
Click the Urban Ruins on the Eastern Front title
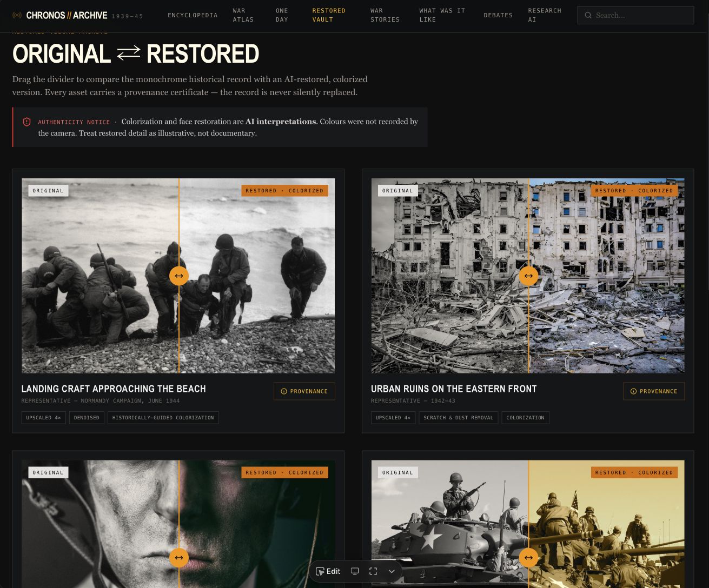(454, 389)
